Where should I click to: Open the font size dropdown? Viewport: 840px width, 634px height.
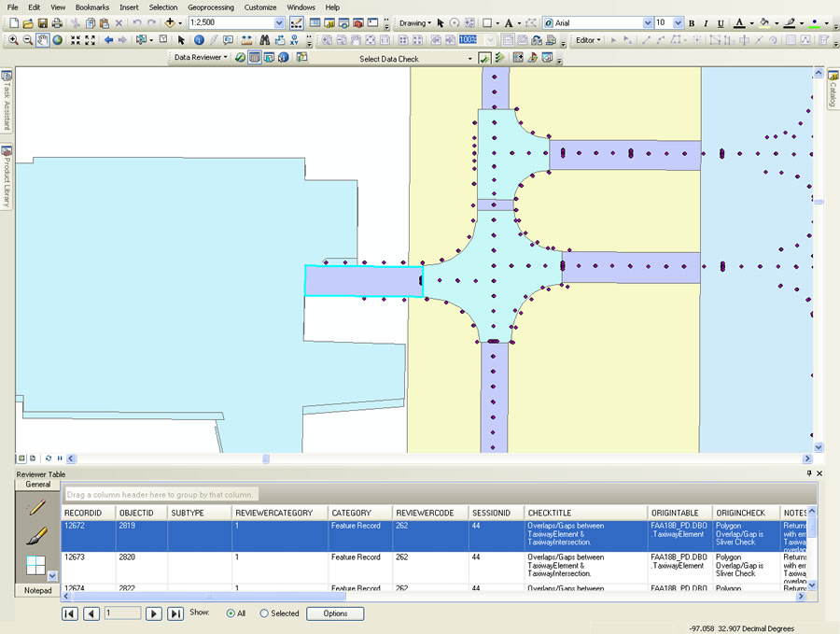679,23
